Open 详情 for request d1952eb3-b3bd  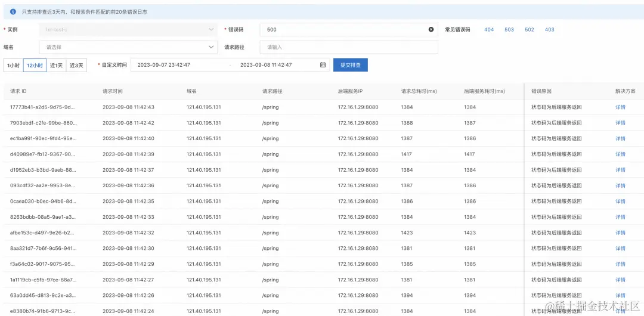tap(620, 170)
